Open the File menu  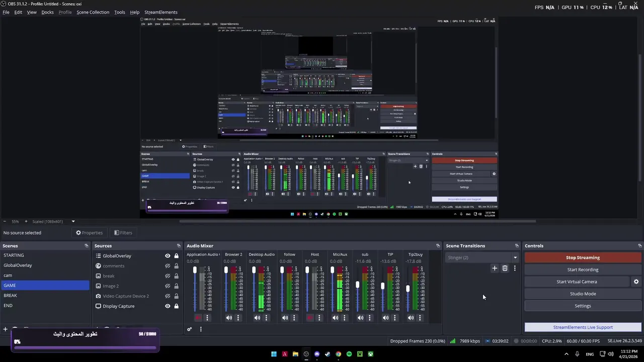(x=6, y=12)
